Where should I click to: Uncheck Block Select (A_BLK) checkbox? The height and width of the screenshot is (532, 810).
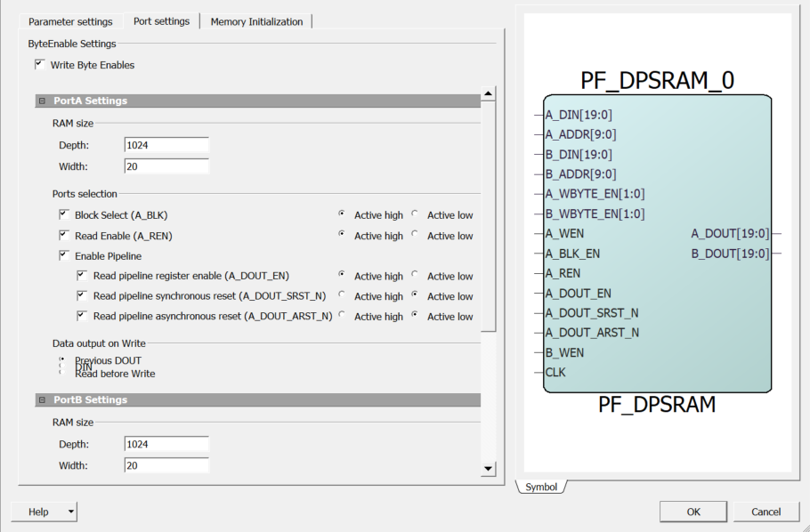64,215
